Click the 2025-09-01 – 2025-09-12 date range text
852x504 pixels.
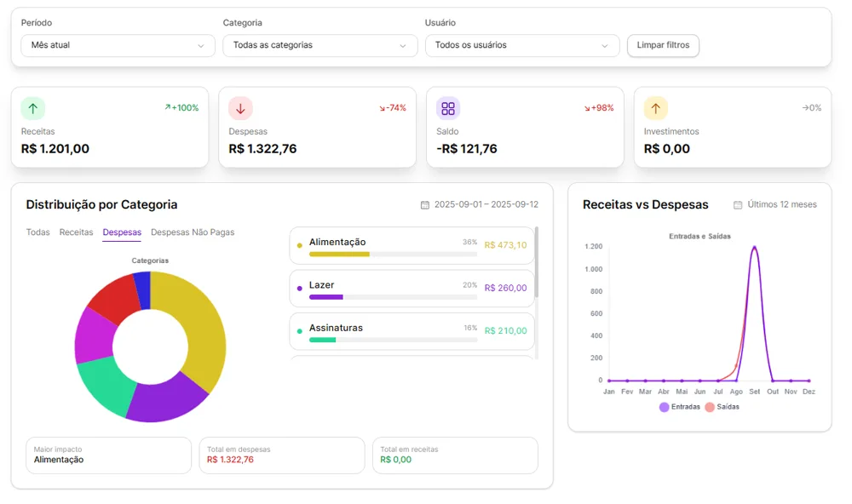[486, 204]
